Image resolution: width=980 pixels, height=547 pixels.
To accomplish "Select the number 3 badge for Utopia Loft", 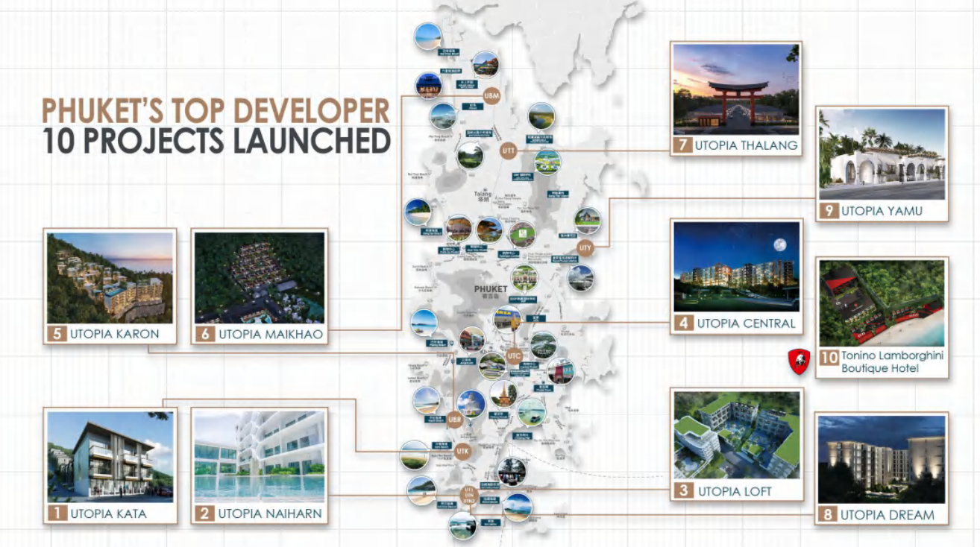I will click(683, 491).
